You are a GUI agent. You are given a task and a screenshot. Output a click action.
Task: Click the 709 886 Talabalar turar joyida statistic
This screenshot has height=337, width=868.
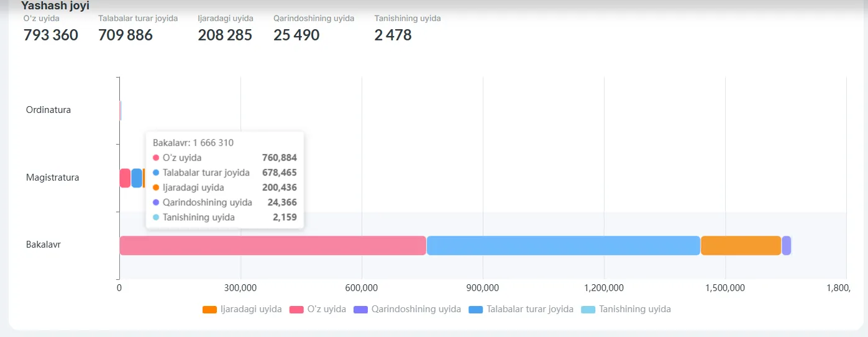(126, 35)
